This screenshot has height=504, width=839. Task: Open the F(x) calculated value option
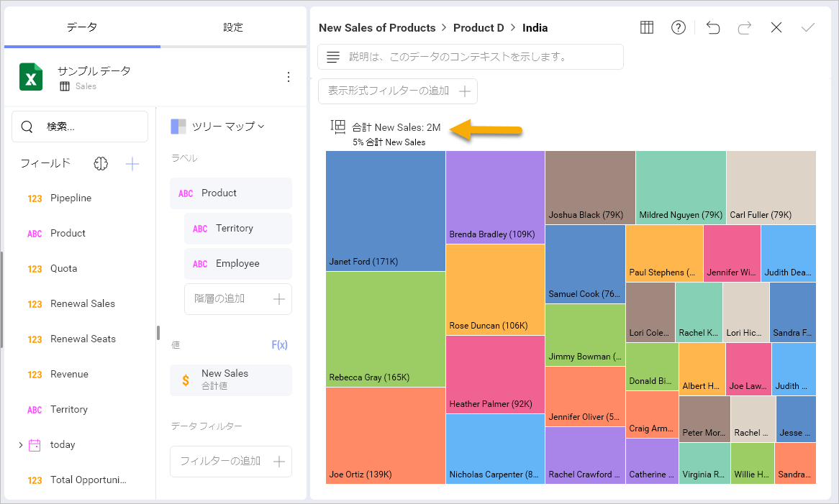point(279,344)
